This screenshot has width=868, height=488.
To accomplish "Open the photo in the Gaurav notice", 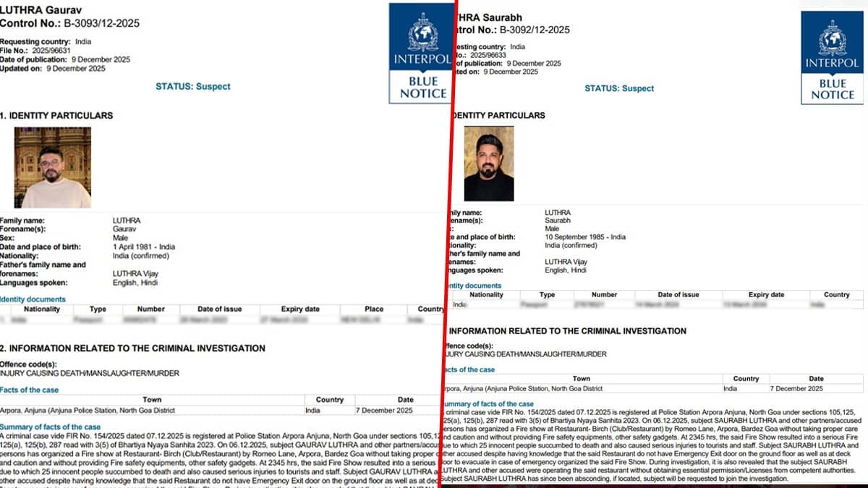I will point(53,168).
